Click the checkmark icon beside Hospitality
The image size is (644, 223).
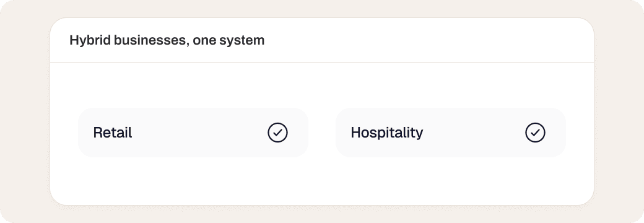535,133
